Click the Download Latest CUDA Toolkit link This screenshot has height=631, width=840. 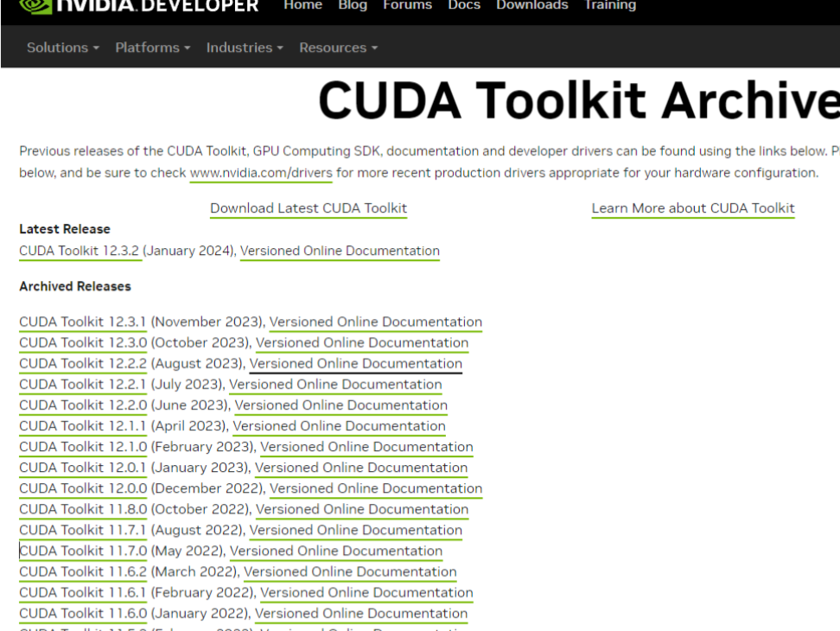tap(308, 208)
